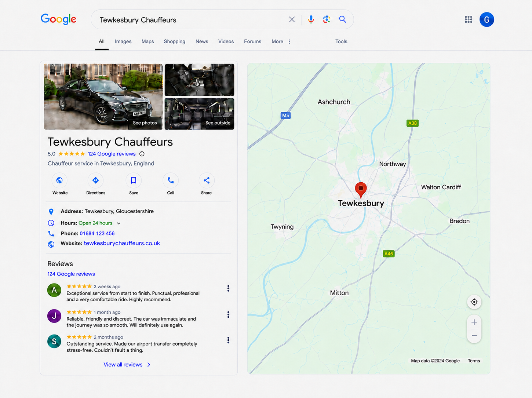The image size is (532, 398).
Task: Open the car interior photo thumbnail
Action: coord(199,80)
